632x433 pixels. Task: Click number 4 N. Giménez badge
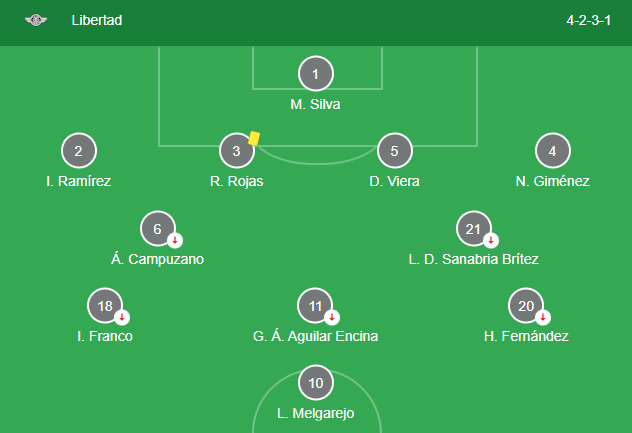click(553, 151)
